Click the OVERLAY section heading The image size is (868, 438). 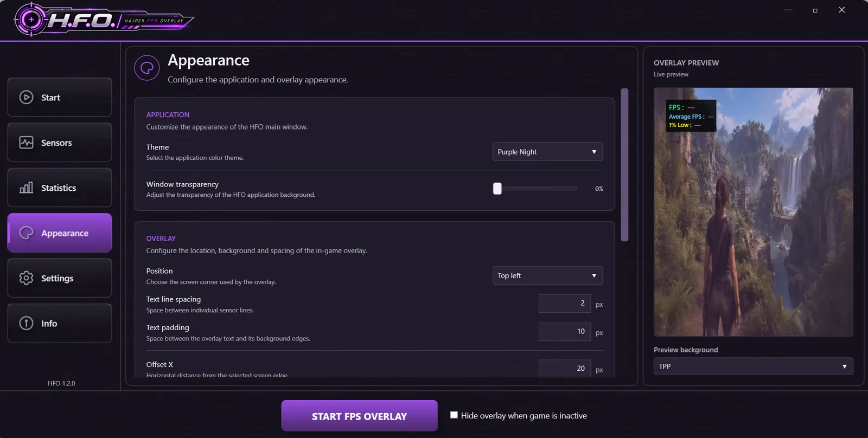[x=161, y=239]
